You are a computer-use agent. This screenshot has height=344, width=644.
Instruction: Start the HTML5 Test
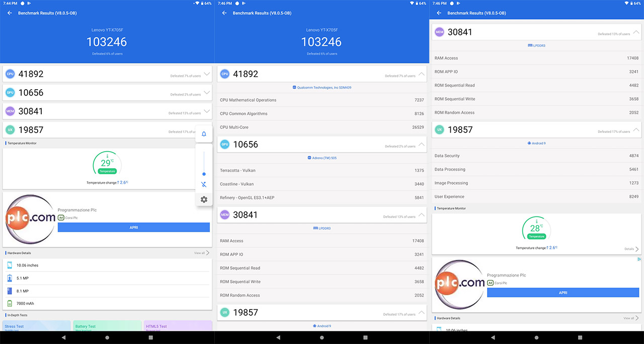[178, 325]
